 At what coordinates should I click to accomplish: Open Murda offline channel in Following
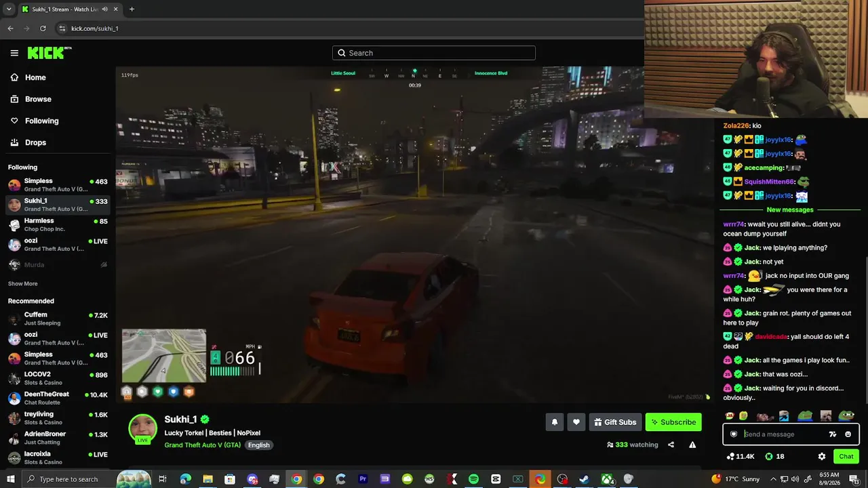coord(58,264)
